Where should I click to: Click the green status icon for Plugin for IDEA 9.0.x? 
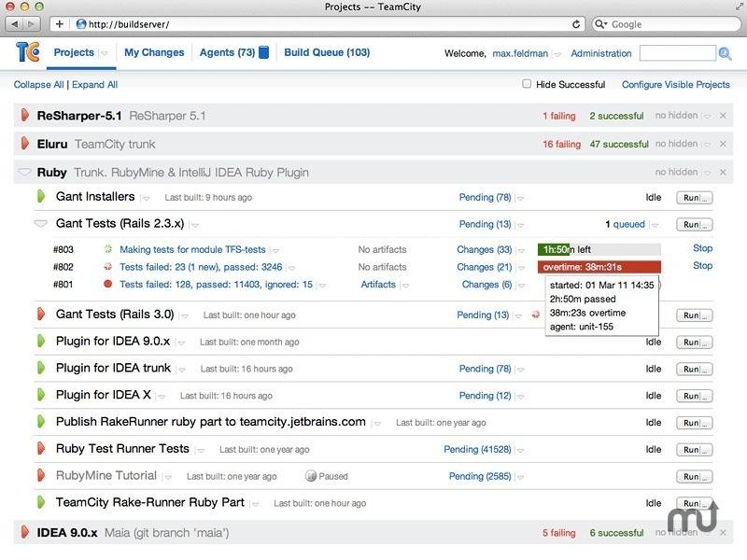tap(41, 341)
